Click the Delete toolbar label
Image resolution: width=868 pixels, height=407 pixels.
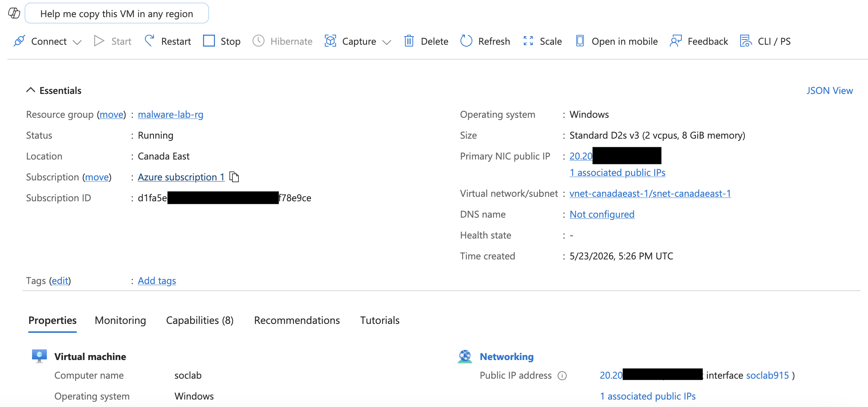click(x=434, y=41)
